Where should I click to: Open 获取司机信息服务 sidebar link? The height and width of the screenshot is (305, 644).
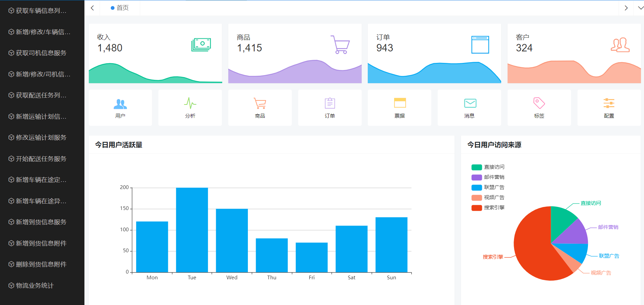pos(41,53)
